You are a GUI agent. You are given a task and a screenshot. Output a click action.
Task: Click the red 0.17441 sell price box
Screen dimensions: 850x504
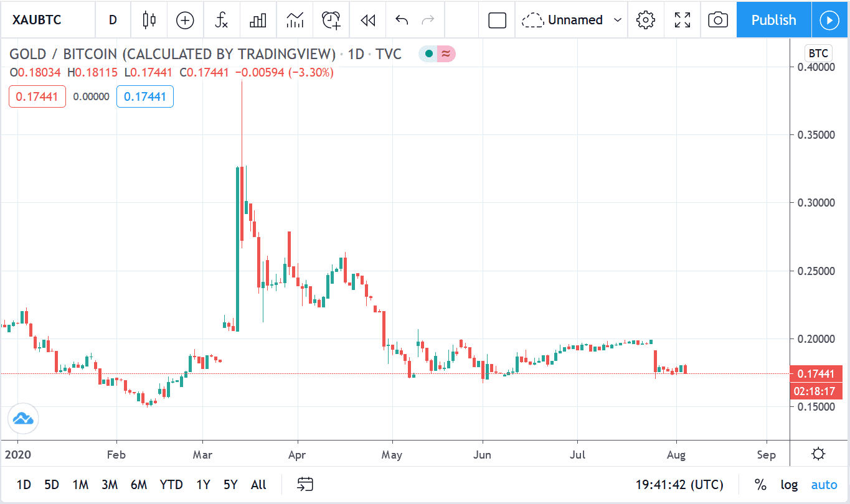pos(37,96)
